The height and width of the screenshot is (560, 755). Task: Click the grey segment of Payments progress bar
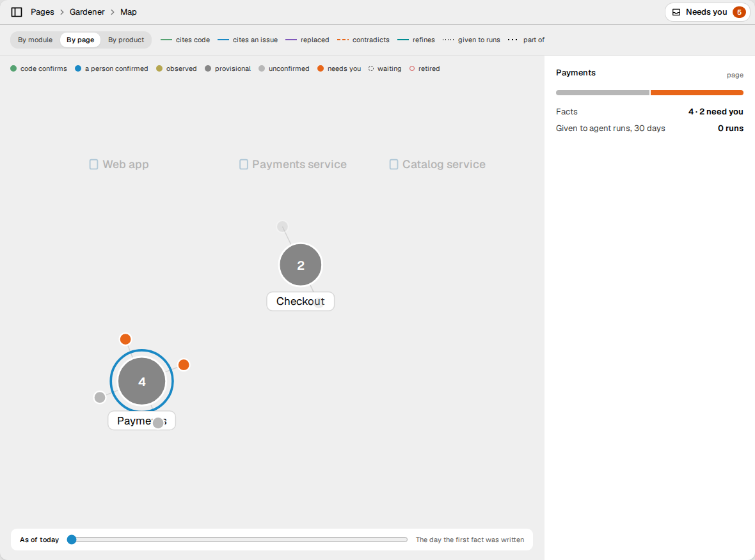tap(602, 92)
